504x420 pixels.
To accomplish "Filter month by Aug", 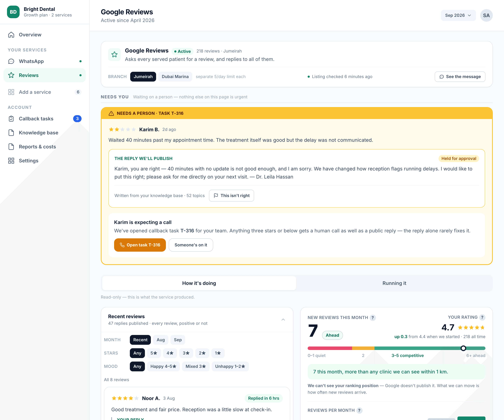I will tap(160, 340).
